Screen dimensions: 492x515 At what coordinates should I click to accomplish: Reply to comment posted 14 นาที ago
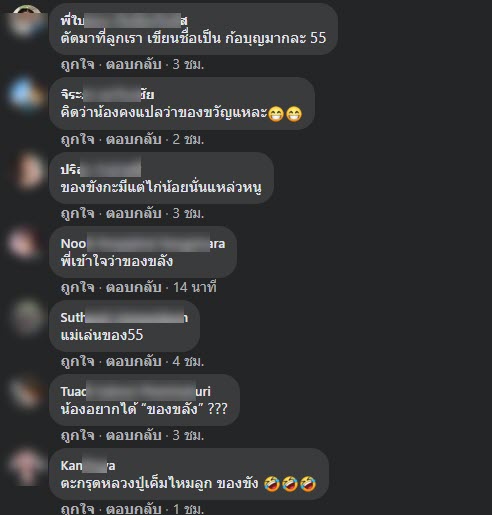(134, 287)
